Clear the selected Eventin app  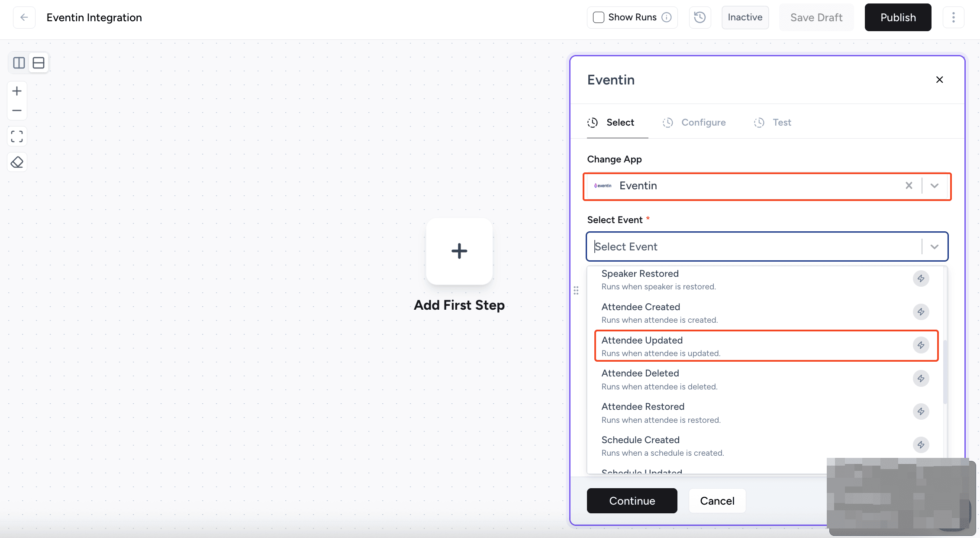[909, 185]
